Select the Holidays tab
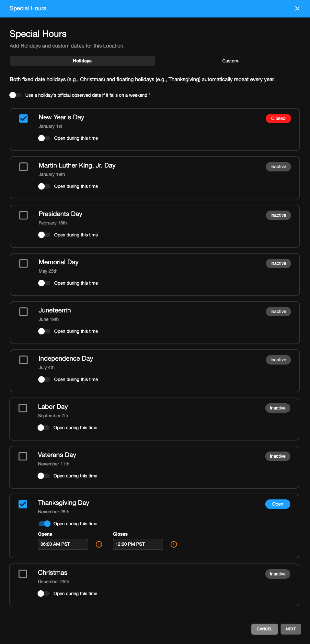Image resolution: width=310 pixels, height=644 pixels. [82, 60]
